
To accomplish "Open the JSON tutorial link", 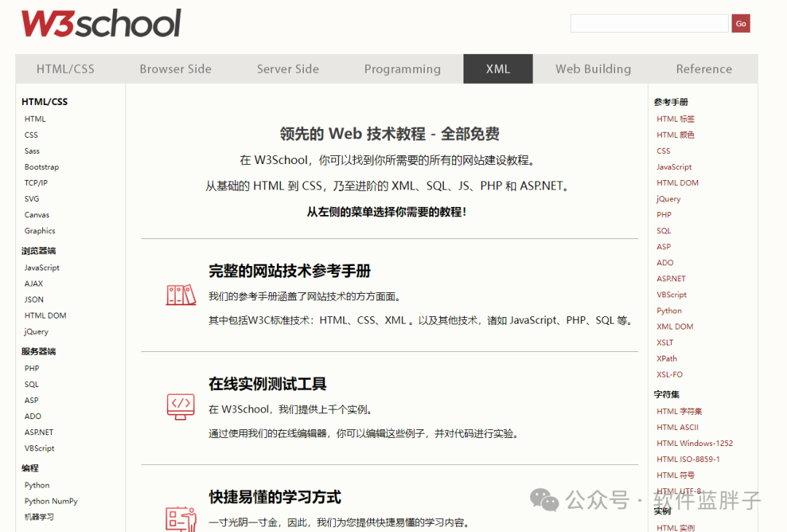I will 34,300.
